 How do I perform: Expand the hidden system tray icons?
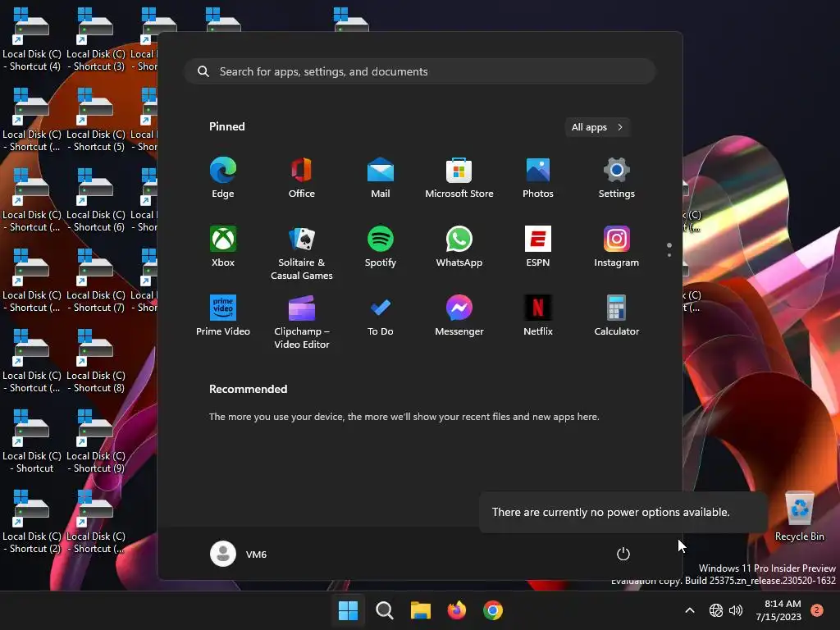click(x=690, y=610)
